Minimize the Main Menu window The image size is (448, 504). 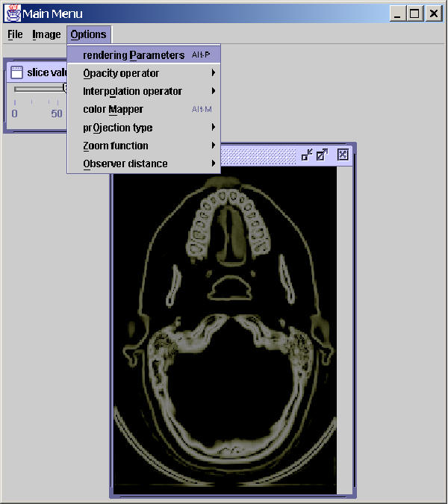coord(398,13)
